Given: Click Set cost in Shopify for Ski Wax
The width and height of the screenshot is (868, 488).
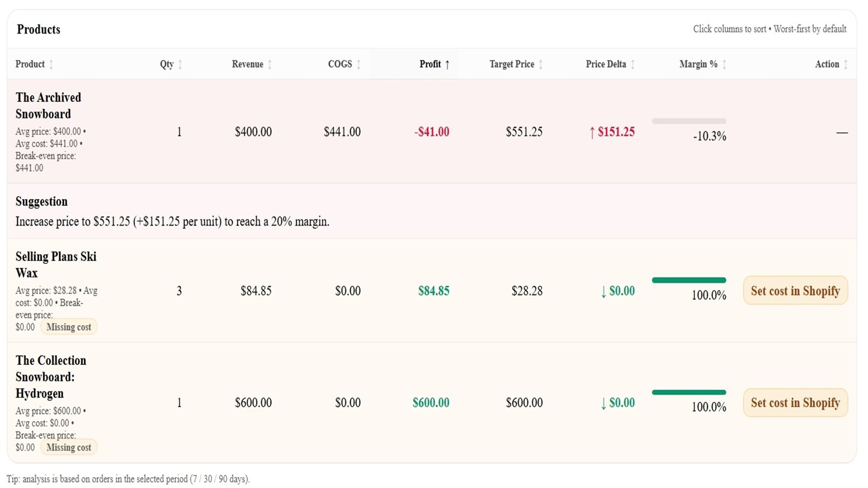Looking at the screenshot, I should pos(795,291).
